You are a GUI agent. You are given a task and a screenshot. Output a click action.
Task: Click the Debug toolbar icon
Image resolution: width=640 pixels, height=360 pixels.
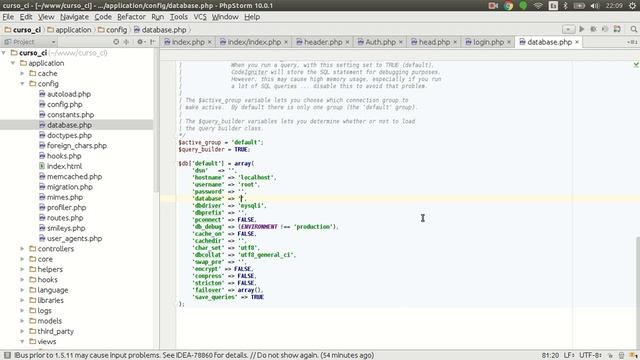pos(593,29)
